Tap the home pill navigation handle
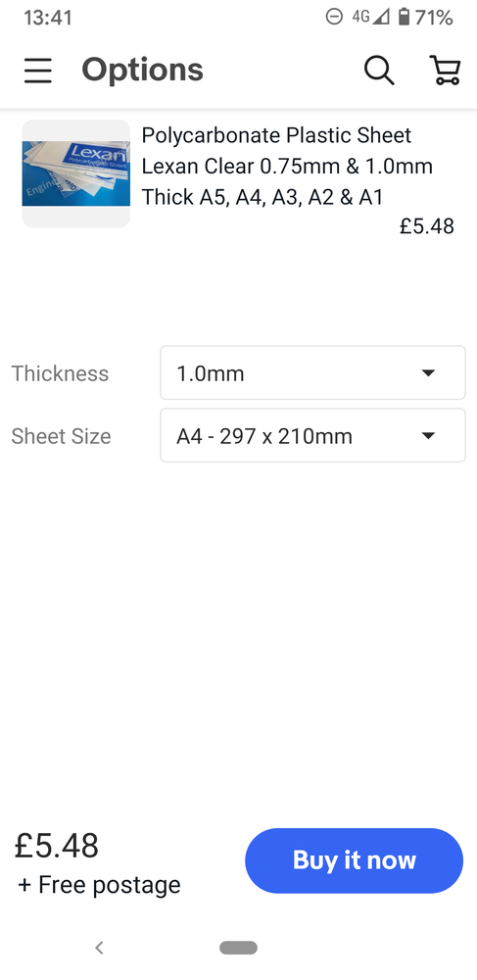The width and height of the screenshot is (477, 980). tap(239, 948)
